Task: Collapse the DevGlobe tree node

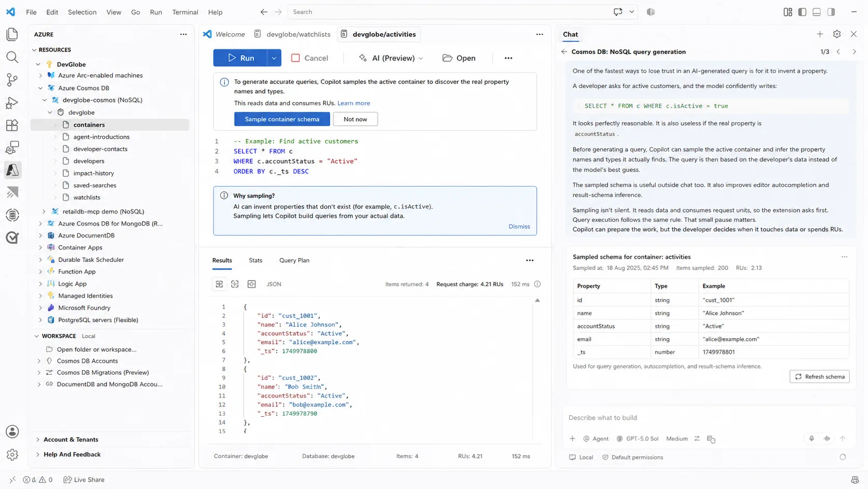Action: [38, 64]
